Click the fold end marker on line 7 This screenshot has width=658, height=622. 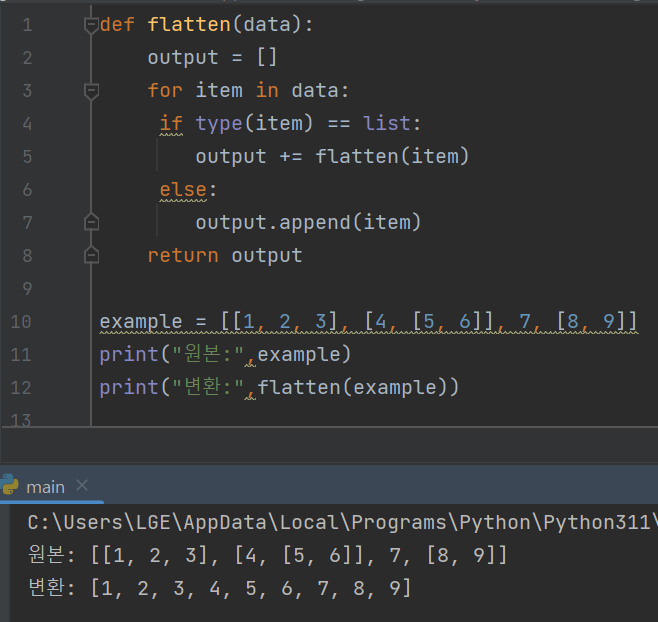[x=91, y=222]
